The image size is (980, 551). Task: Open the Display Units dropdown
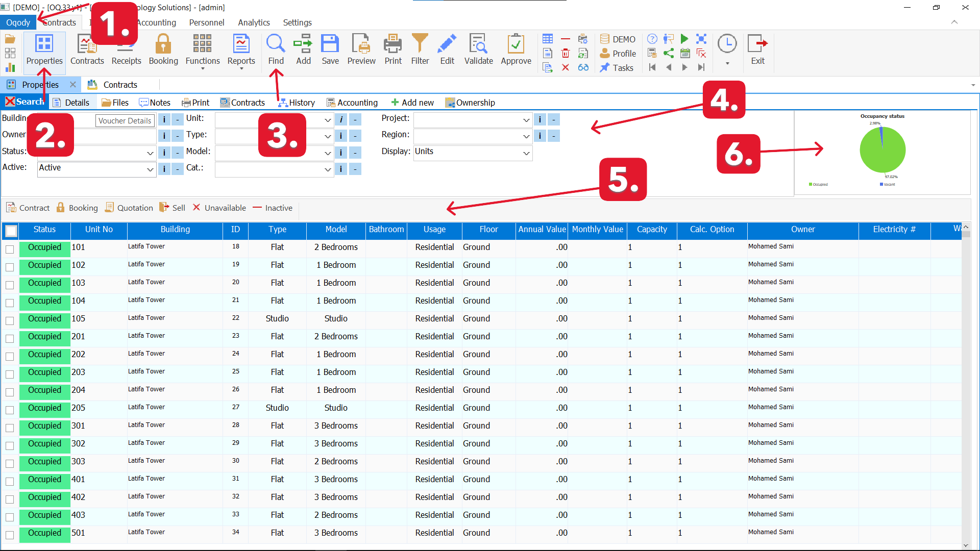pos(526,153)
